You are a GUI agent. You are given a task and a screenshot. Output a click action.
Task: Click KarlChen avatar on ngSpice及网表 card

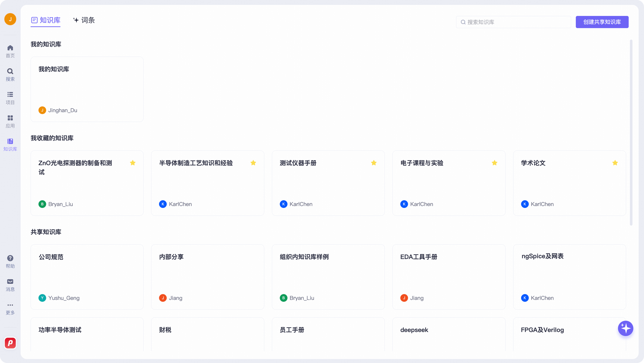click(x=525, y=298)
